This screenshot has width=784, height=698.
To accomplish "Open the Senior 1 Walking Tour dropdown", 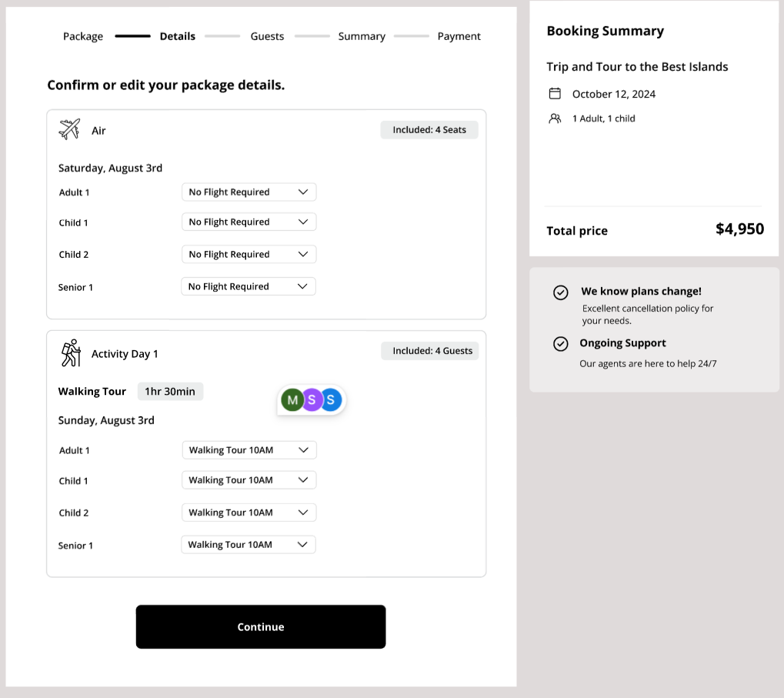I will 248,544.
